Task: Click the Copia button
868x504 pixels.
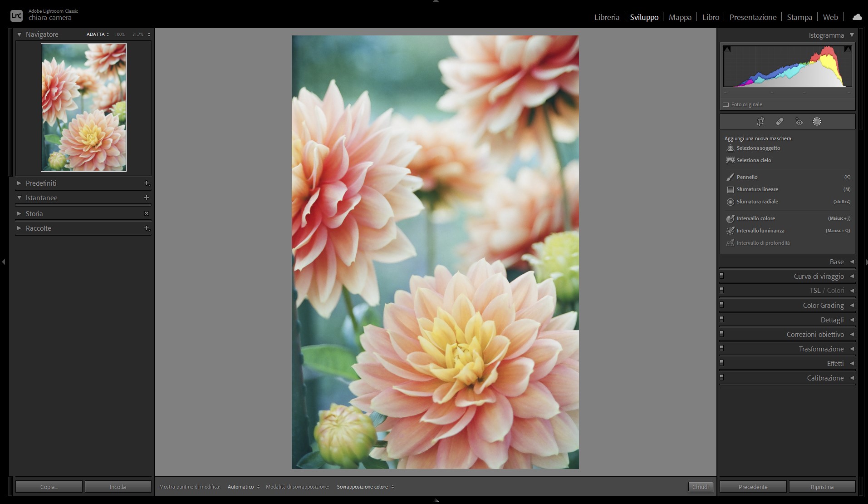Action: pos(49,487)
